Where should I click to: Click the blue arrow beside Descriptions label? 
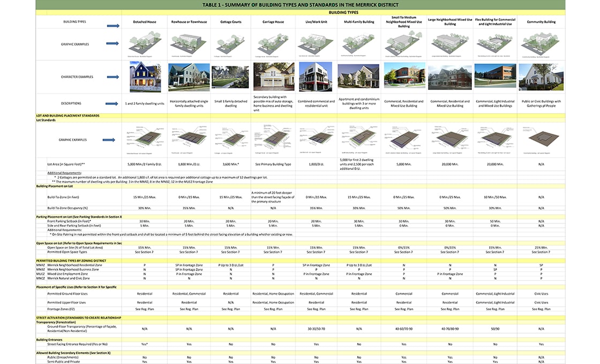(x=112, y=104)
